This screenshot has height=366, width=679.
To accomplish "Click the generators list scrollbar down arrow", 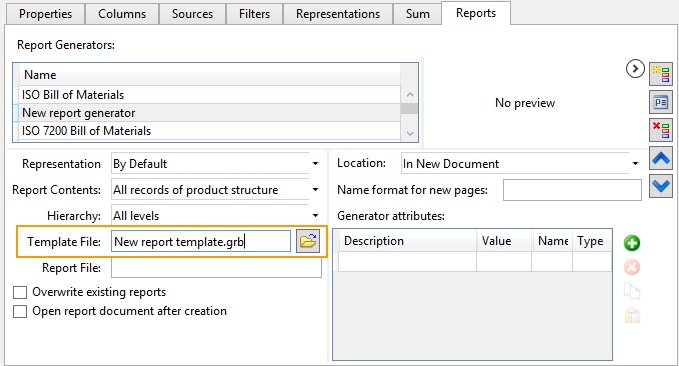I will (x=410, y=133).
